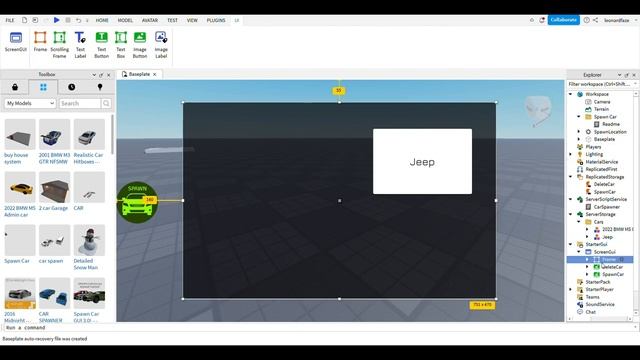
Task: Switch to the VIEW ribbon tab
Action: coord(192,20)
